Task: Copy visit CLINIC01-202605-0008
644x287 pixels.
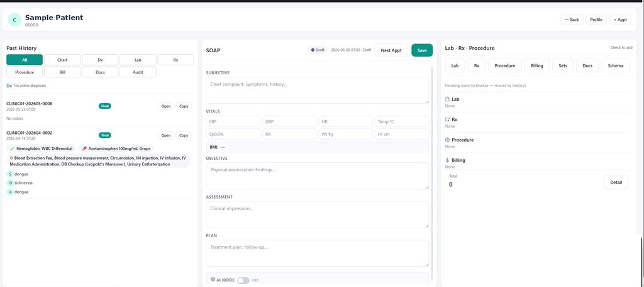Action: tap(184, 106)
